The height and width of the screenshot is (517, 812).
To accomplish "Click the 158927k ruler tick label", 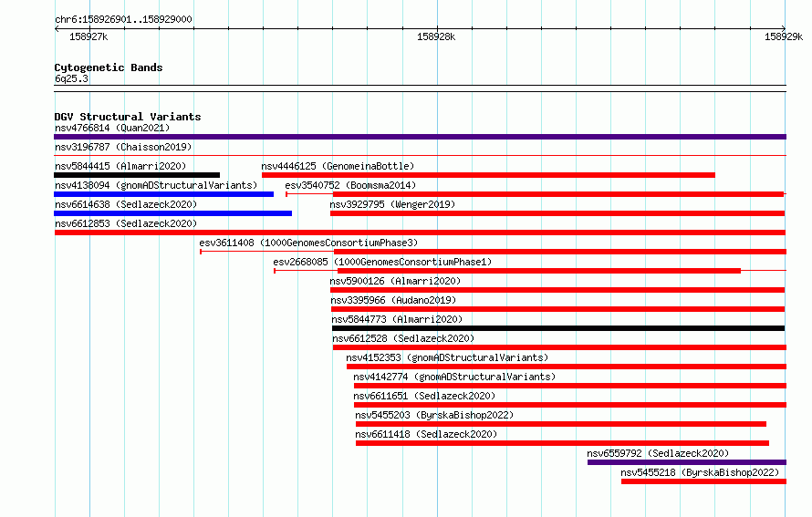I will coord(88,36).
